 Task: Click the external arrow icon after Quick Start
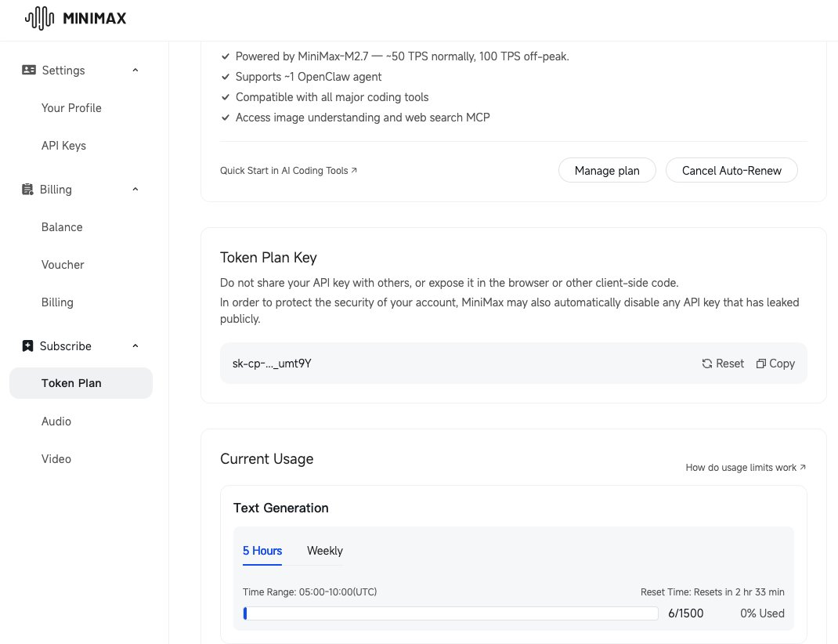pos(354,170)
